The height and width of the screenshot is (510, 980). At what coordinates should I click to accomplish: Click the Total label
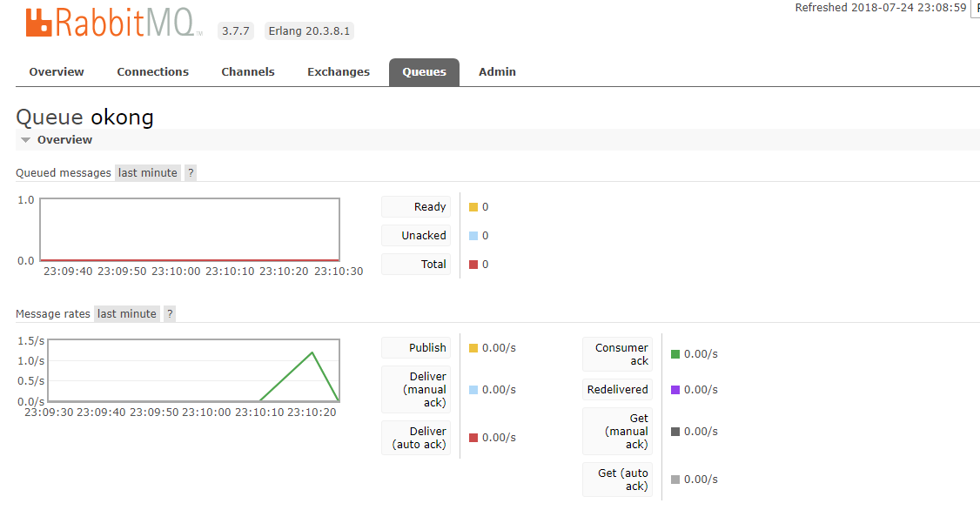point(416,265)
